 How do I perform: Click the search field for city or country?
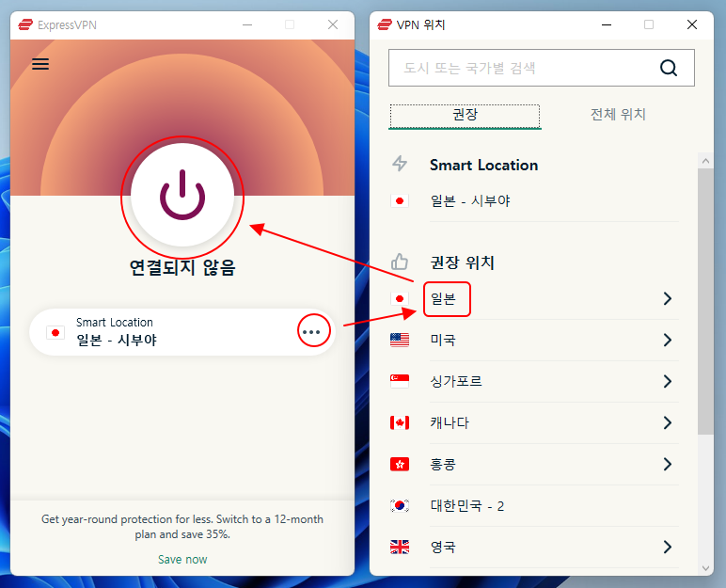point(542,68)
